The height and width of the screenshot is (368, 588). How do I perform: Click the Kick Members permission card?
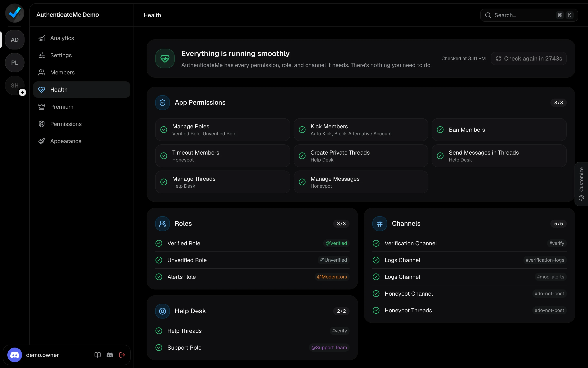361,129
